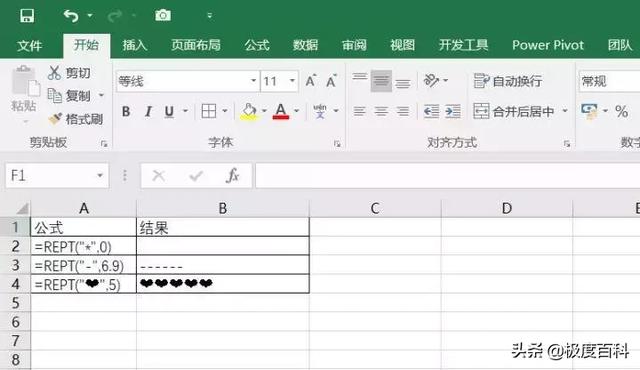This screenshot has width=640, height=370.
Task: Select cell with =REPT("-",6.9)
Action: [83, 266]
